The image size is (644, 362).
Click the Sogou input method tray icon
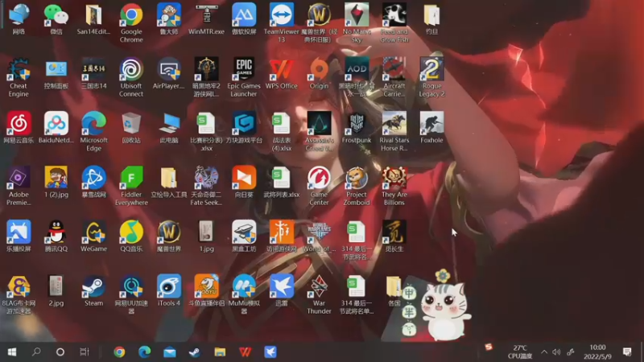coord(489,347)
